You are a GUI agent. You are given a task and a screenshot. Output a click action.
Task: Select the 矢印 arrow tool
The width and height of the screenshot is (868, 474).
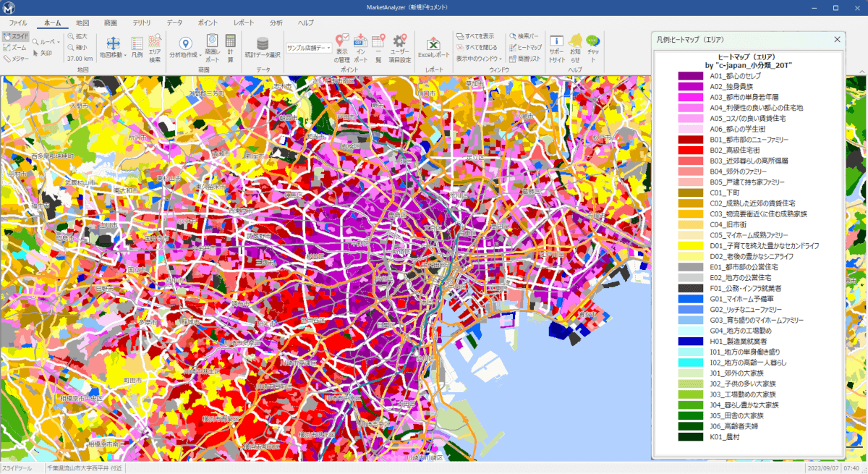point(42,52)
